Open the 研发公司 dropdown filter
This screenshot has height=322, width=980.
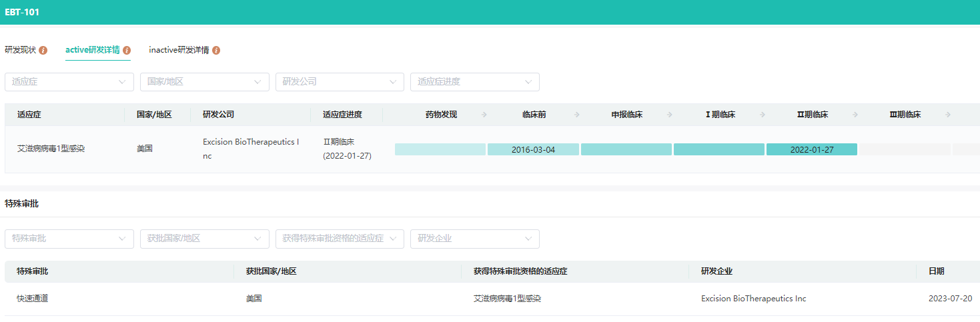click(340, 82)
